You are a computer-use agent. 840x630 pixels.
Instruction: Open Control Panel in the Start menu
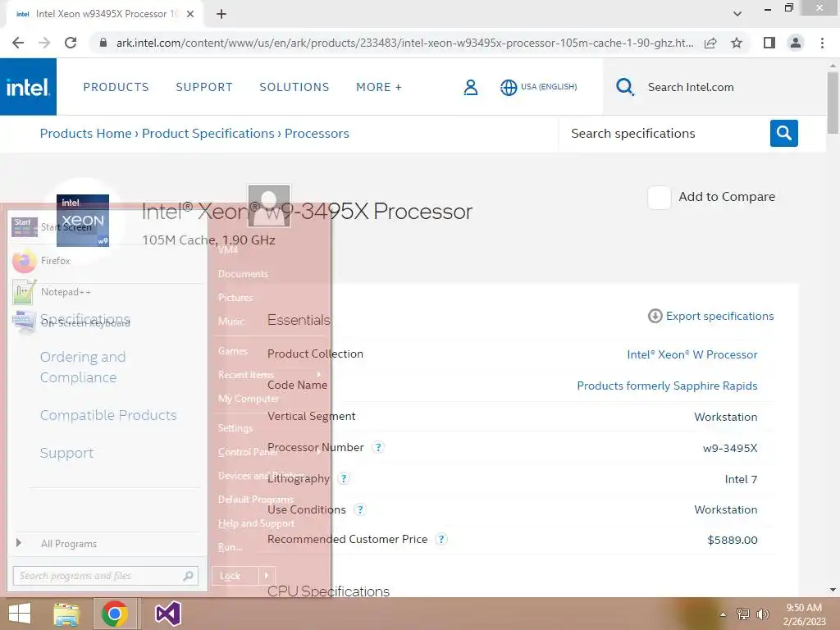coord(248,452)
